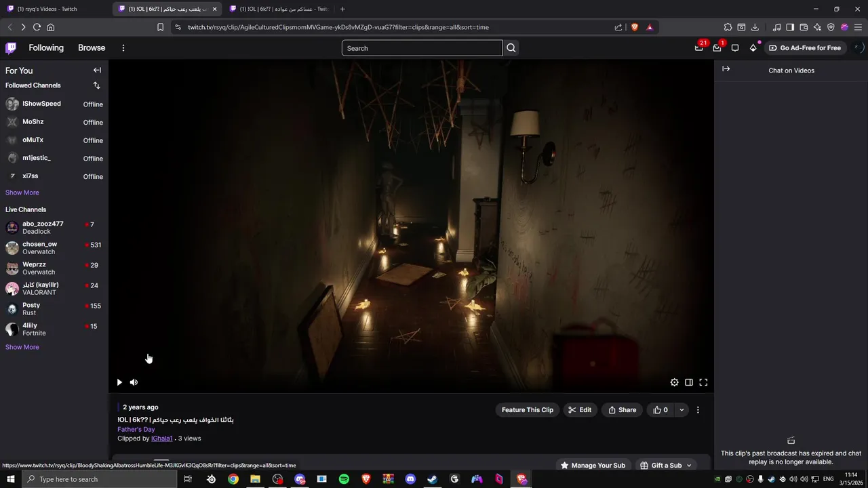Expand the dropdown next to like count
The height and width of the screenshot is (488, 868).
[682, 410]
